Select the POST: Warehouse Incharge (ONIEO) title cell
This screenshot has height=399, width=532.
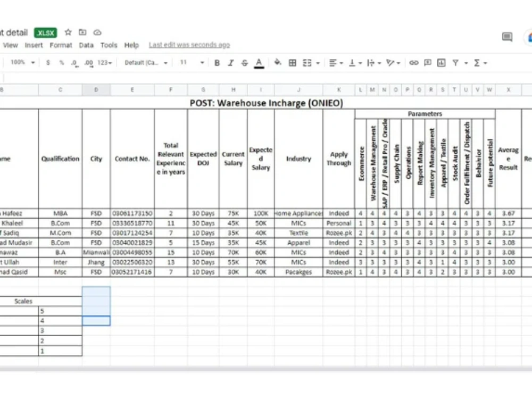click(x=267, y=103)
